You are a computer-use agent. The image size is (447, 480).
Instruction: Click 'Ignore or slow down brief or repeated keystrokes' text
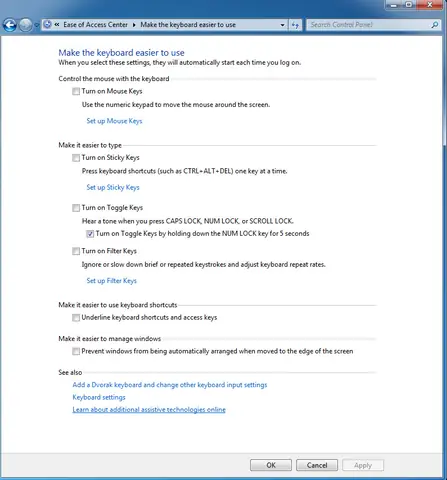click(x=204, y=264)
